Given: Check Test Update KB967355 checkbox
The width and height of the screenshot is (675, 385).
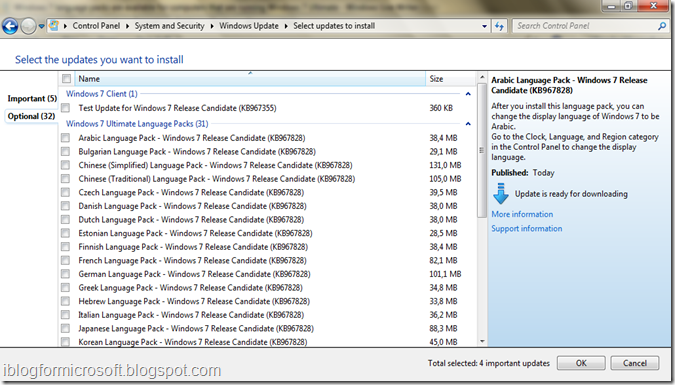Looking at the screenshot, I should [x=65, y=107].
